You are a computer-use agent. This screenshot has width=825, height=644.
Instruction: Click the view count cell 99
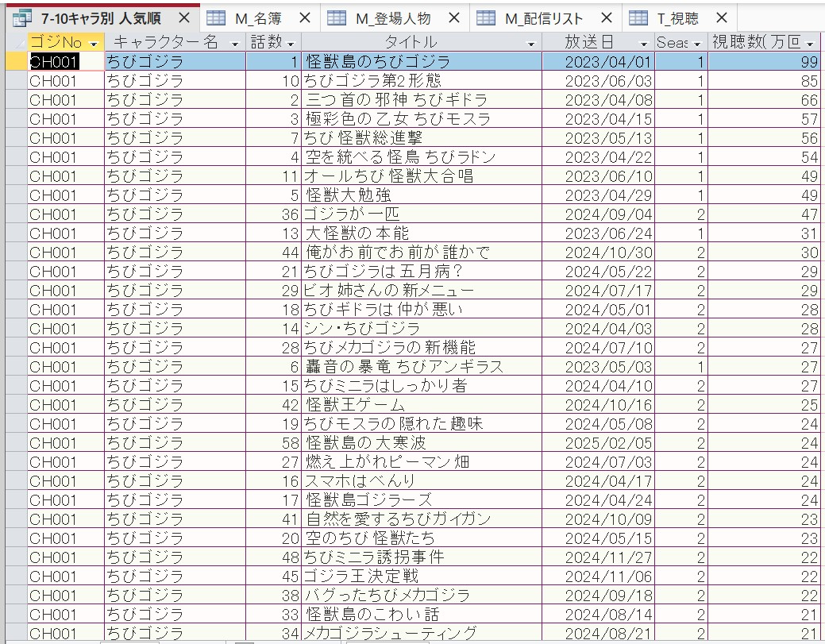[x=764, y=62]
